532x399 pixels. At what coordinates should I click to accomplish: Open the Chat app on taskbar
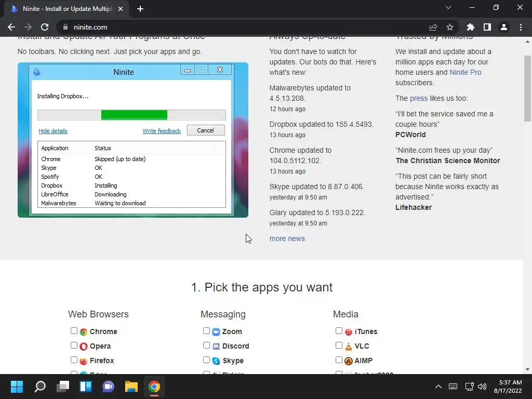pyautogui.click(x=108, y=387)
